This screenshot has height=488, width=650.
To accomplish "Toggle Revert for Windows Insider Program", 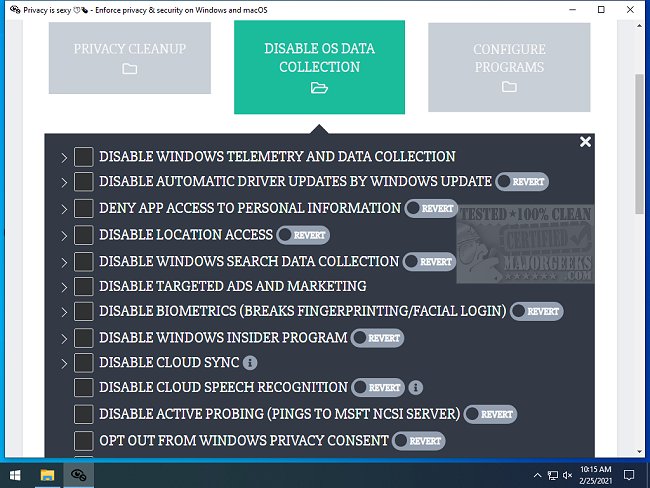I will pyautogui.click(x=377, y=337).
